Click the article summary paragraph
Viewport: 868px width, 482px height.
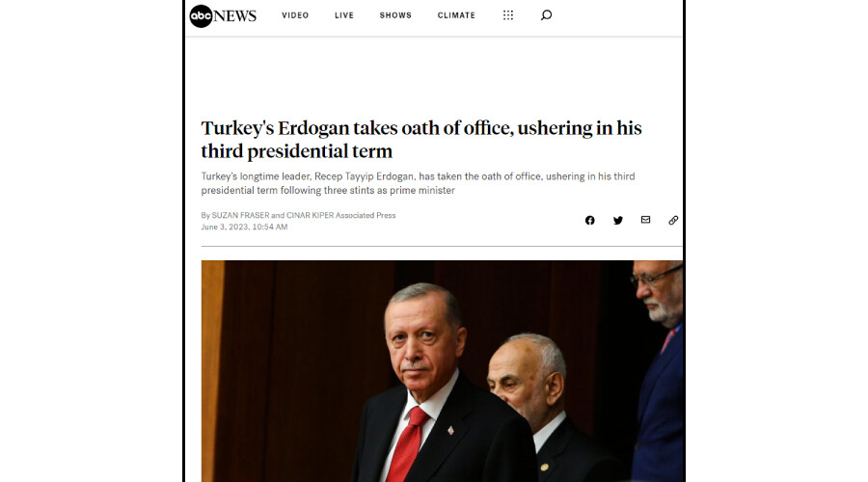tap(418, 183)
